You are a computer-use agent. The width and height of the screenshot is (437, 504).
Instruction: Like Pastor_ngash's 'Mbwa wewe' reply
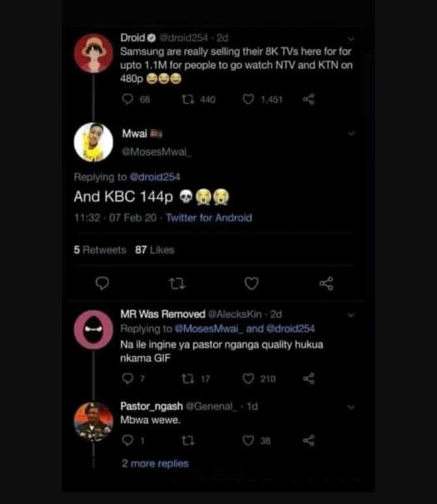[x=248, y=441]
